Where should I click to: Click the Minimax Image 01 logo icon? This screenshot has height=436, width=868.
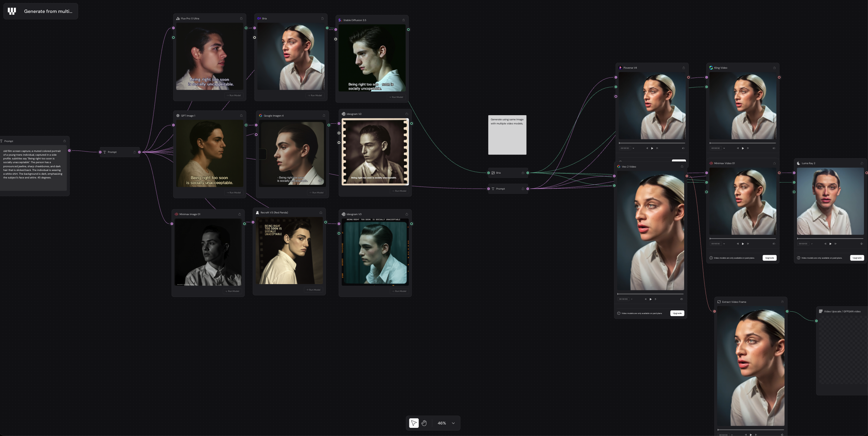click(x=176, y=214)
